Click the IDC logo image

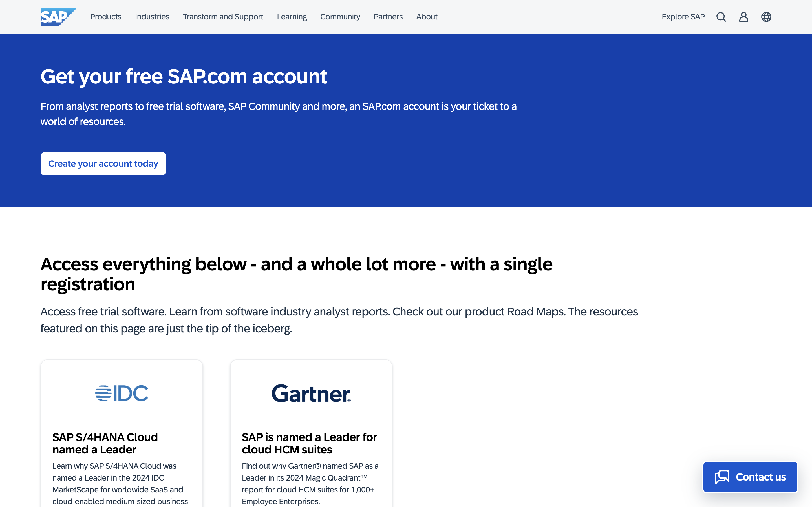click(122, 393)
